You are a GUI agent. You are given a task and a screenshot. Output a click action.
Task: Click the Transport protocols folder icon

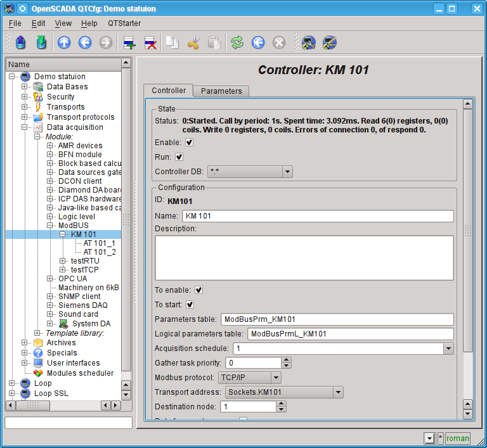pos(38,117)
